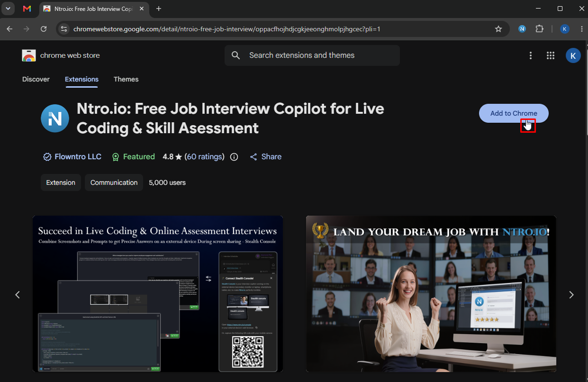The width and height of the screenshot is (588, 382).
Task: Open a new browser tab
Action: [159, 9]
